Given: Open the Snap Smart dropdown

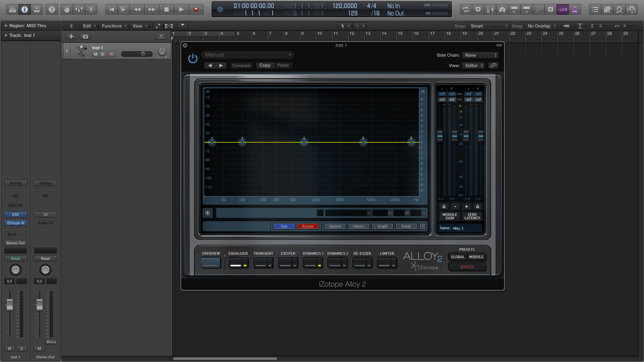Looking at the screenshot, I should pyautogui.click(x=489, y=26).
